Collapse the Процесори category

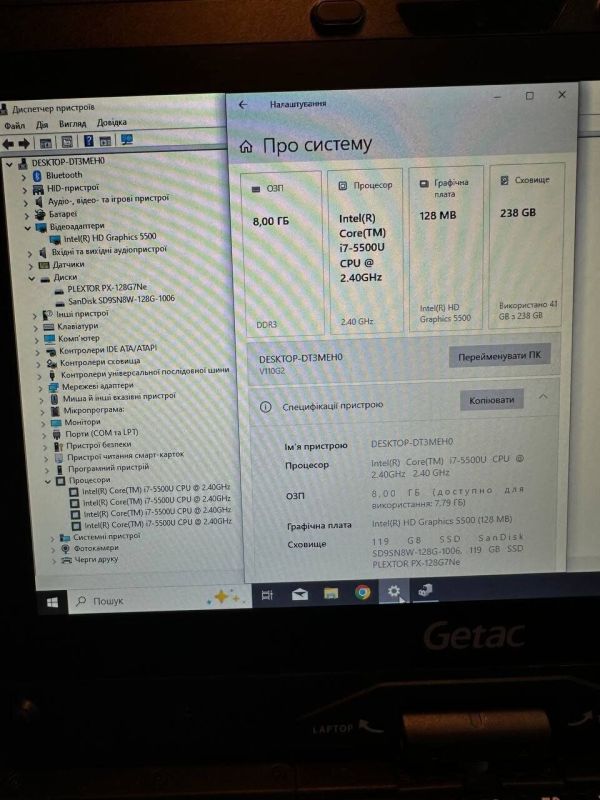[48, 481]
